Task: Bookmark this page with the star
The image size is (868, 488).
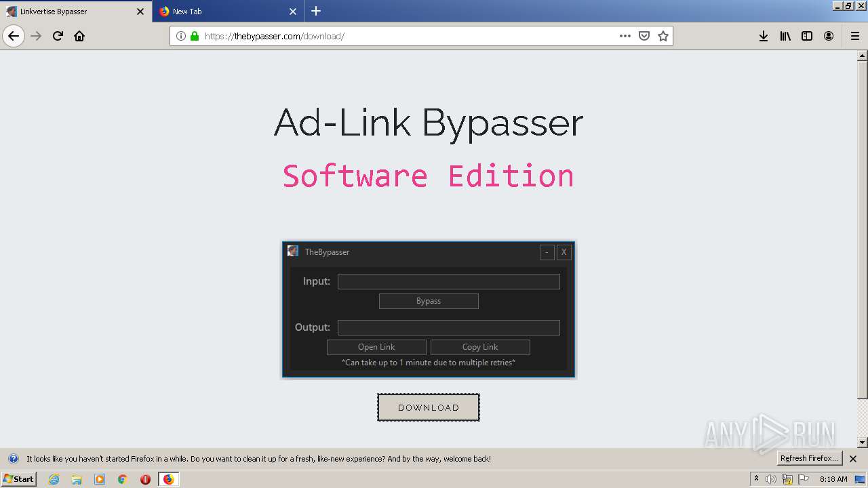Action: click(x=663, y=36)
